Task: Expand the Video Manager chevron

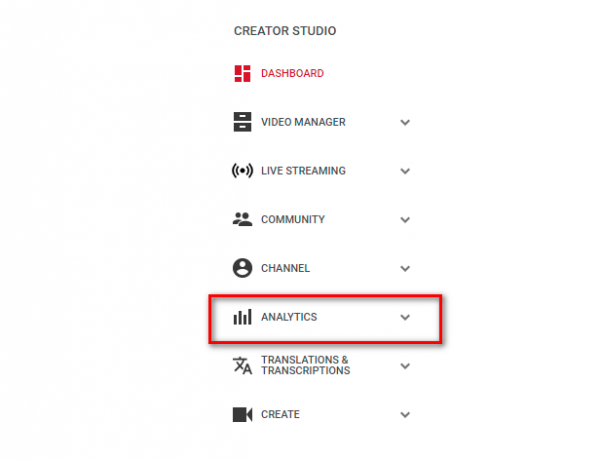Action: click(x=405, y=122)
